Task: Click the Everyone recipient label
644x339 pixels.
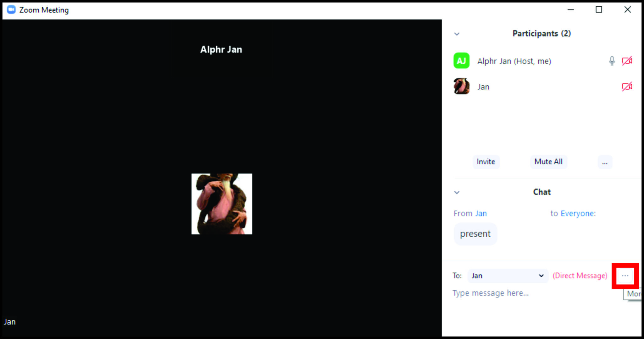Action: pyautogui.click(x=578, y=213)
